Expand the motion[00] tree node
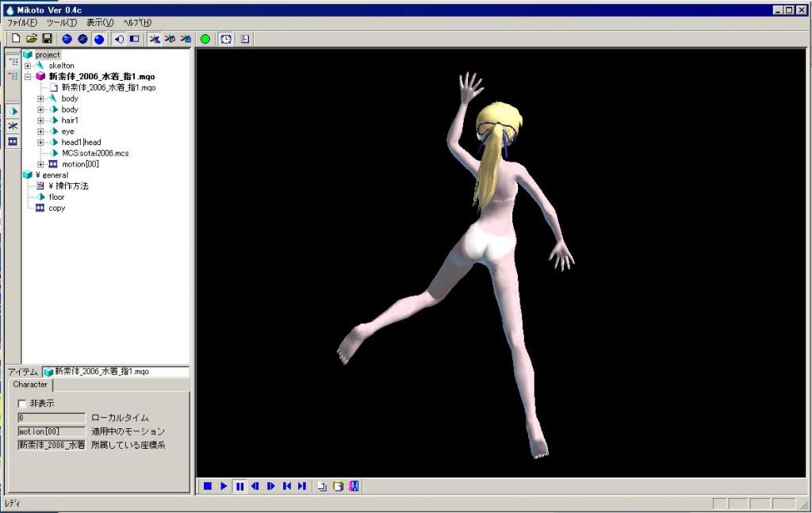The height and width of the screenshot is (513, 812). pyautogui.click(x=40, y=164)
